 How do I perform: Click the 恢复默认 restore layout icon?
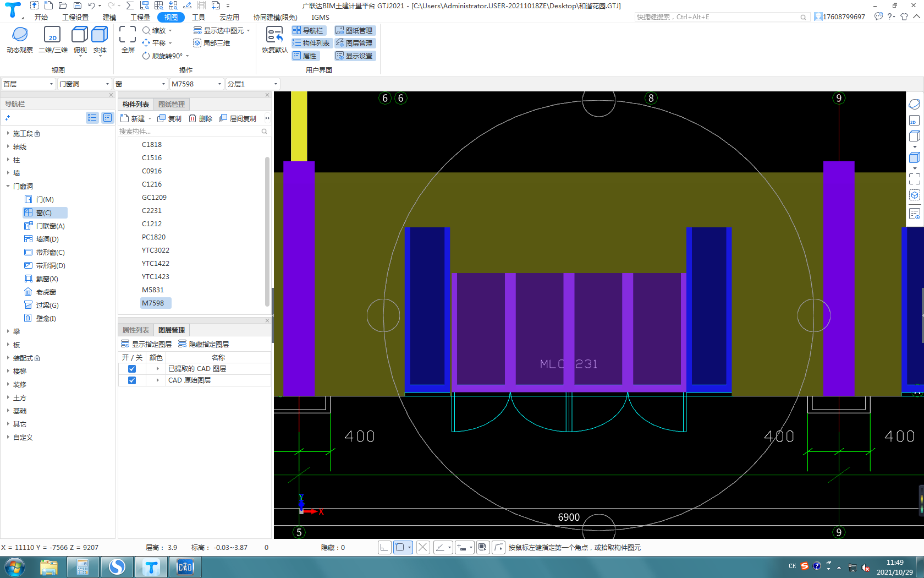pos(274,35)
